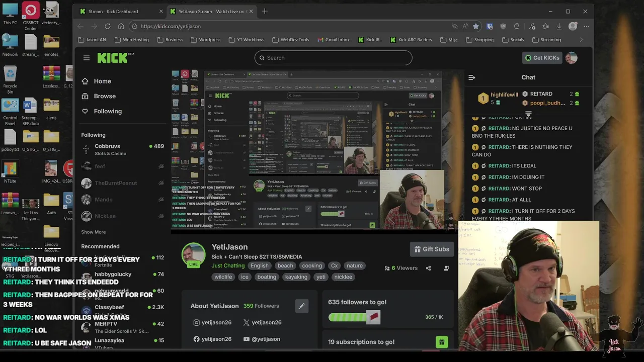644x362 pixels.
Task: Open the WebDev Tools bookmarks folder
Action: pyautogui.click(x=291, y=40)
